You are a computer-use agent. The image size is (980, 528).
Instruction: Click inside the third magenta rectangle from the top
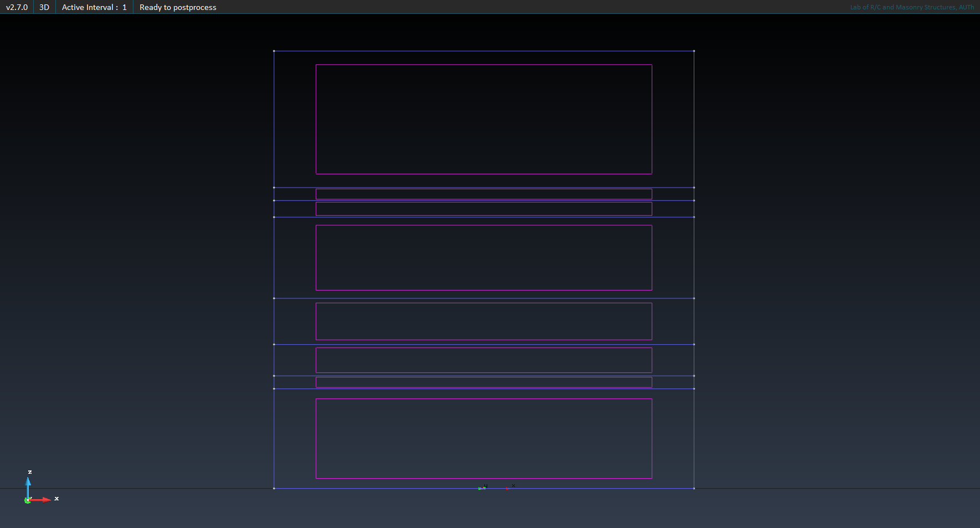click(x=483, y=209)
